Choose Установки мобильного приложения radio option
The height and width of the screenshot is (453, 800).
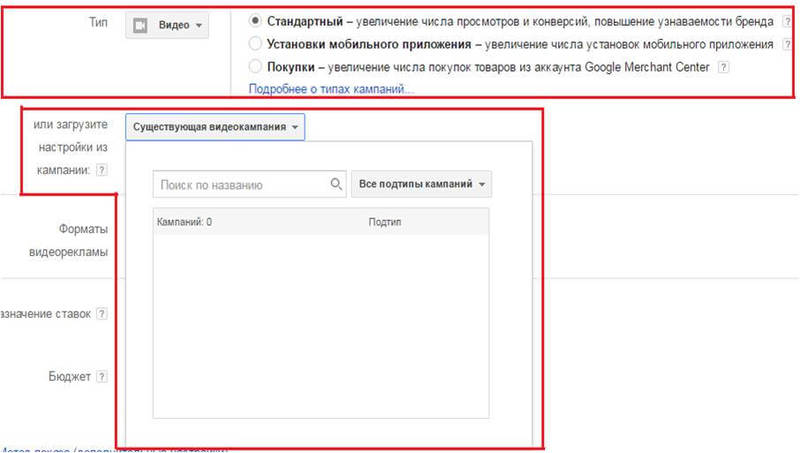click(256, 45)
